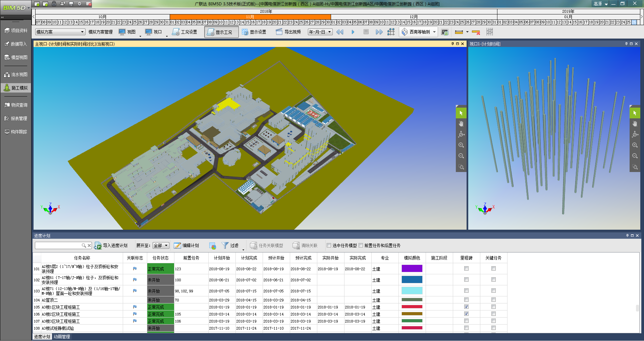
Task: Toggle key task checkbox for row 103
Action: [493, 291]
